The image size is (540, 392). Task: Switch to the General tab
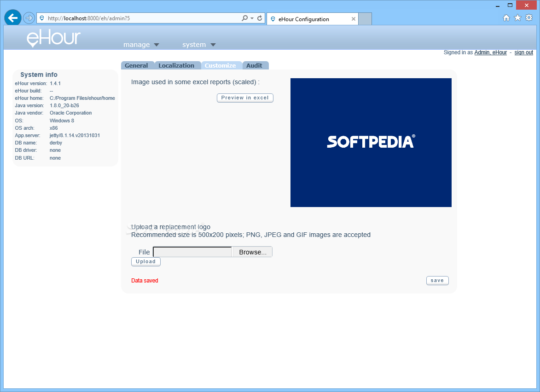pyautogui.click(x=137, y=65)
